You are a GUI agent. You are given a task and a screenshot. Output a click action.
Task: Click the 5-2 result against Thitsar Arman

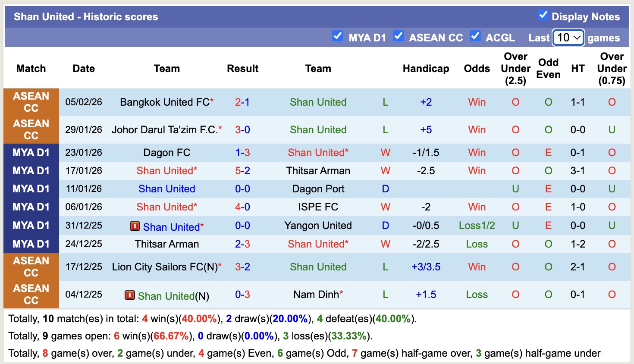(242, 170)
